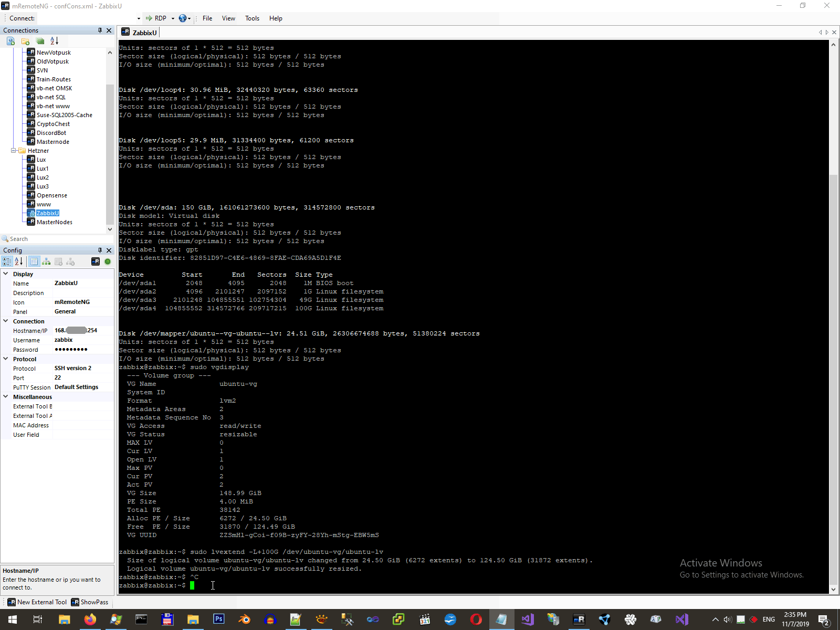Screen dimensions: 840x630
Task: Select the CryptoChest connection
Action: coord(53,124)
